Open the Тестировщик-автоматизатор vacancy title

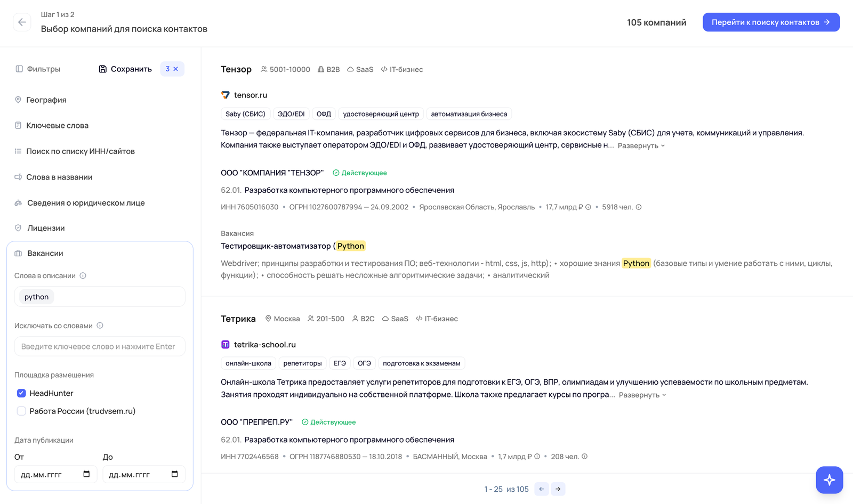click(293, 246)
